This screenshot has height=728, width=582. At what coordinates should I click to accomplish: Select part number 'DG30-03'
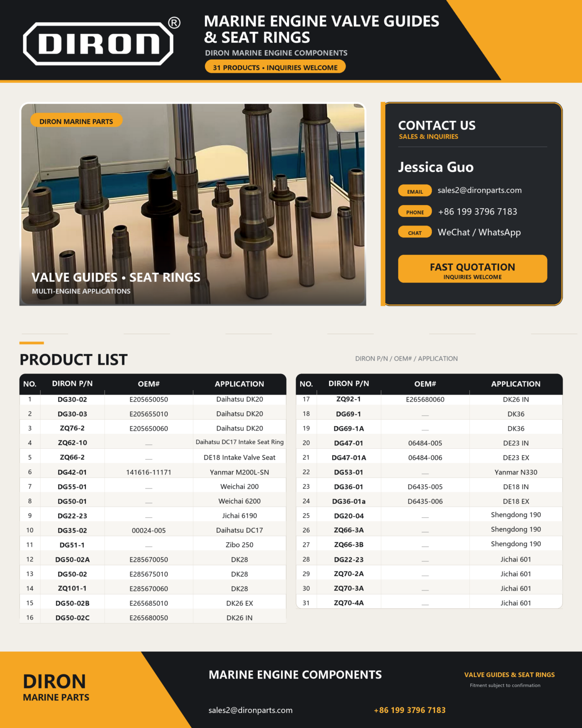[x=72, y=414]
